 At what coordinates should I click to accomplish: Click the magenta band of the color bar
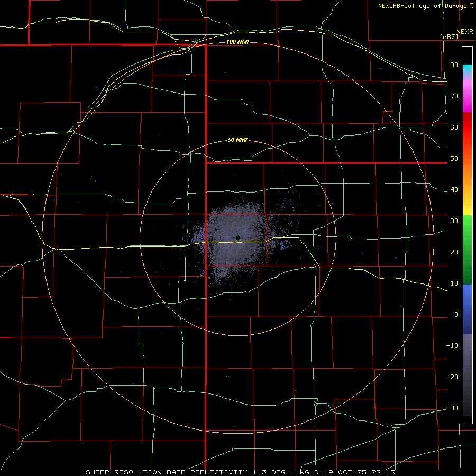467,97
